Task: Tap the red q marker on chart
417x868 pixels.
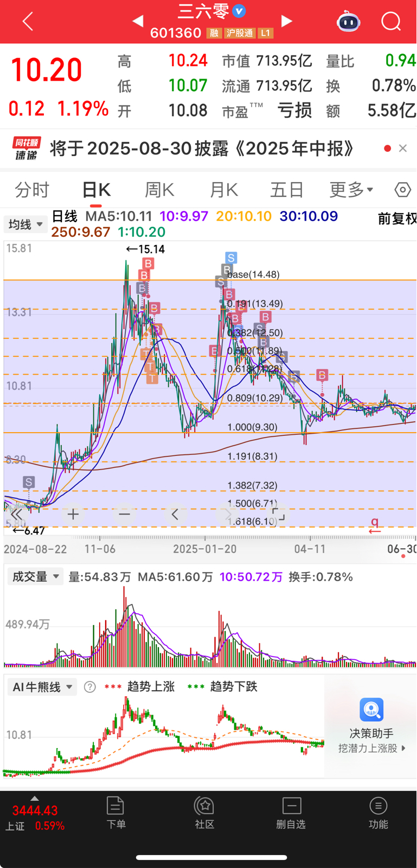Action: (x=375, y=525)
